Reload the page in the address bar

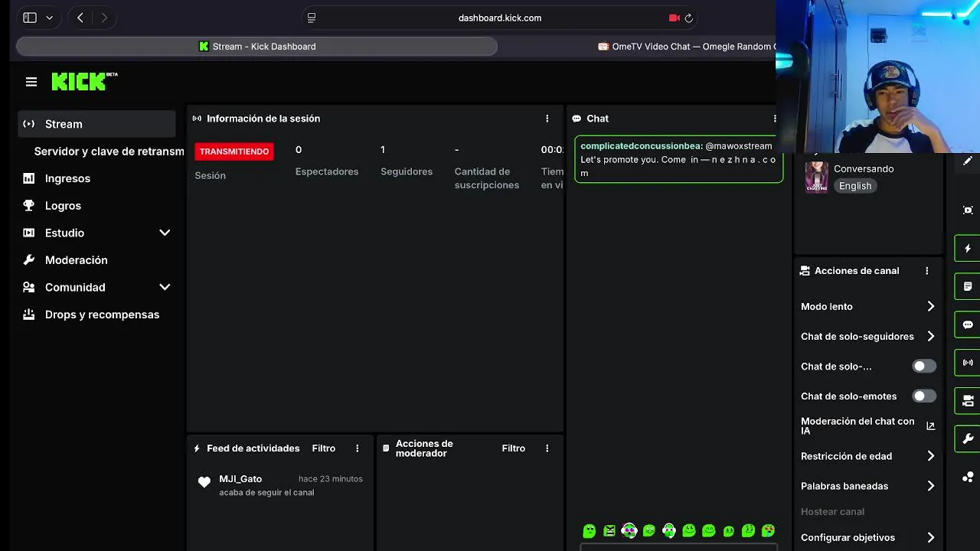688,18
